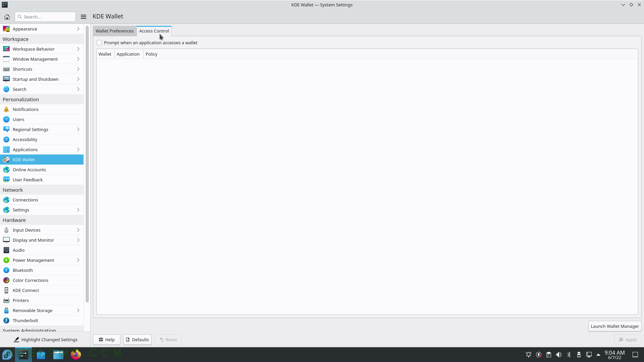Expand the Appearance category chevron
This screenshot has width=644, height=362.
pos(78,29)
